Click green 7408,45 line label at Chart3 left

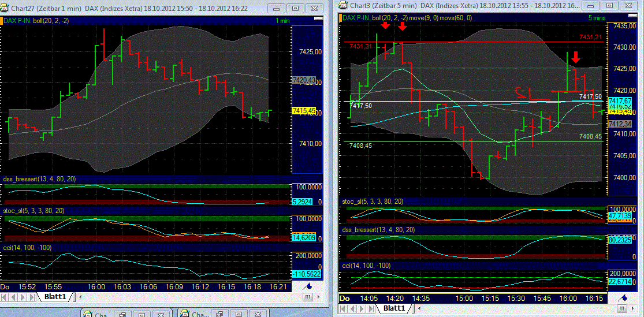360,144
